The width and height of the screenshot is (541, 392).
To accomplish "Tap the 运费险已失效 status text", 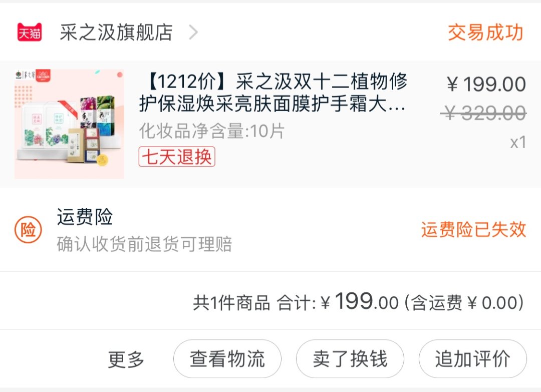I will (473, 230).
